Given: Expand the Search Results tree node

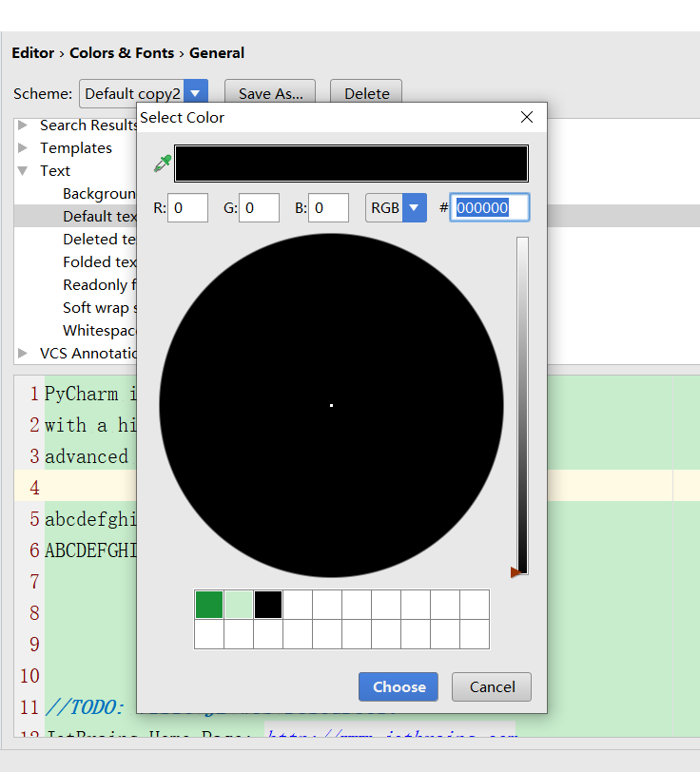Looking at the screenshot, I should (x=22, y=125).
